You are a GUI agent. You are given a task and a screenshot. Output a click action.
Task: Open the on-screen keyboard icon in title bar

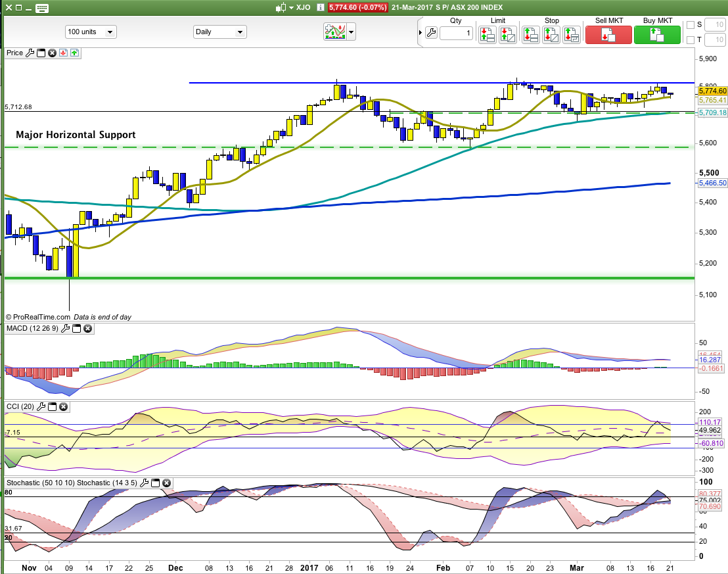(x=42, y=8)
